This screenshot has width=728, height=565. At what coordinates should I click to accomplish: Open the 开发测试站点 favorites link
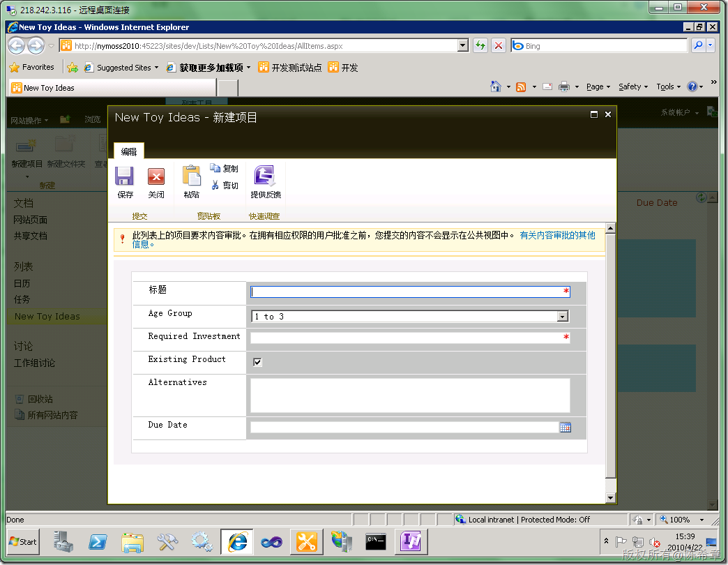[x=289, y=68]
